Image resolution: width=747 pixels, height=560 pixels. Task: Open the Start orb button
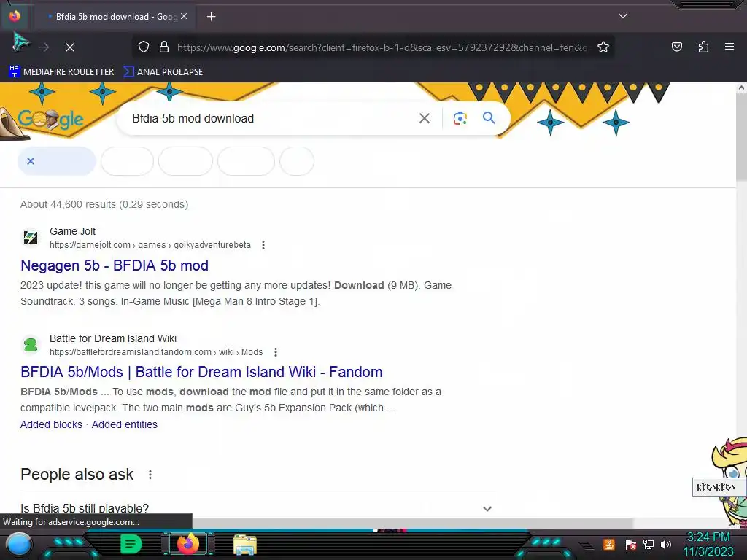click(x=19, y=545)
